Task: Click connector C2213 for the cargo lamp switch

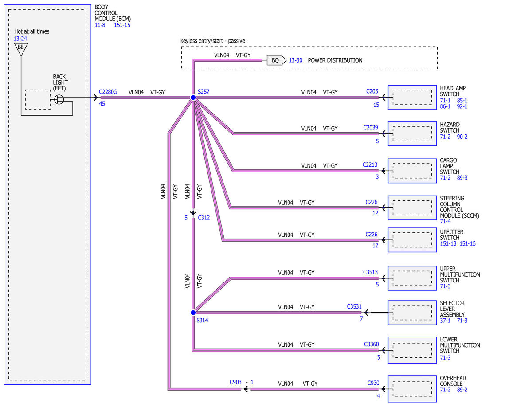Action: pyautogui.click(x=370, y=165)
